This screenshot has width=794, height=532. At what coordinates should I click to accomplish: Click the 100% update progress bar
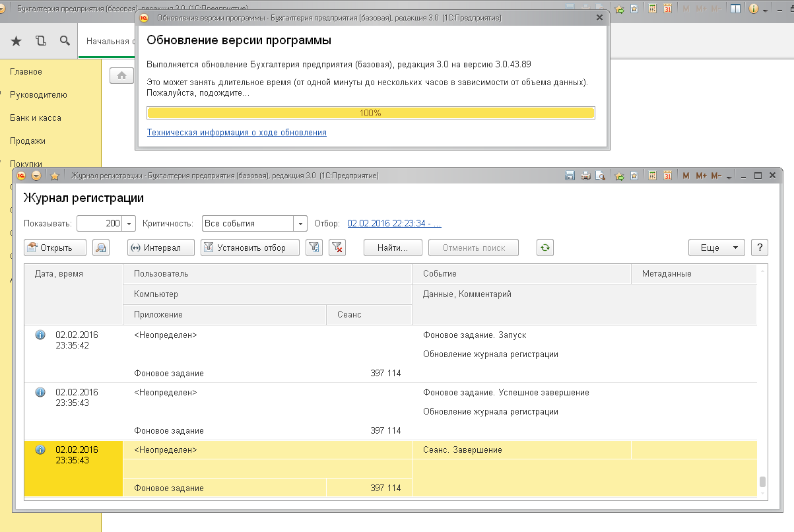pyautogui.click(x=370, y=113)
